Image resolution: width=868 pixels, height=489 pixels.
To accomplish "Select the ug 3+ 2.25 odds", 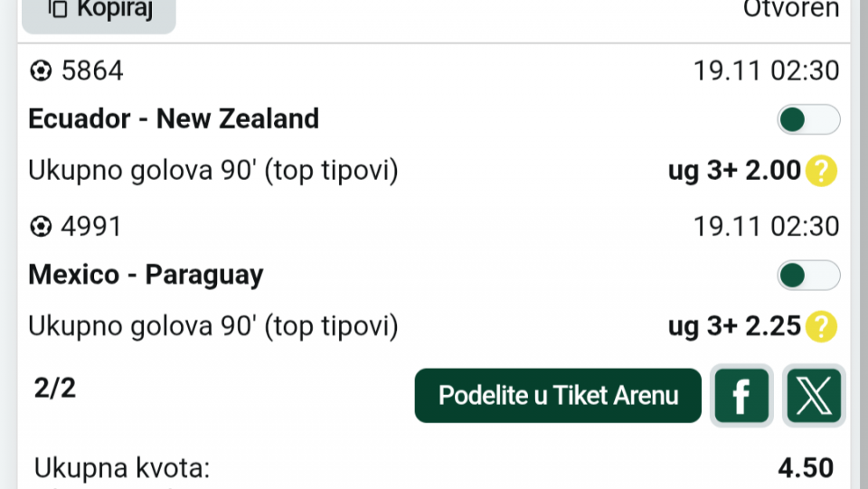I will (734, 326).
